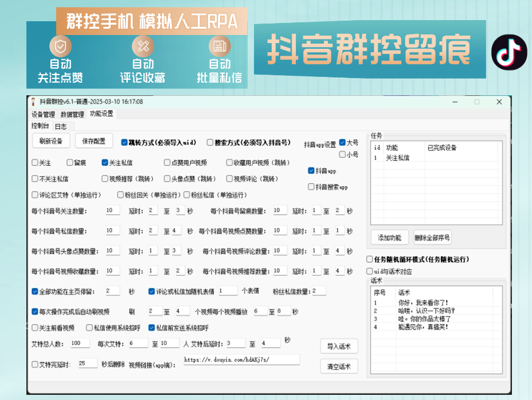Click the 个表情 count input field

click(228, 291)
